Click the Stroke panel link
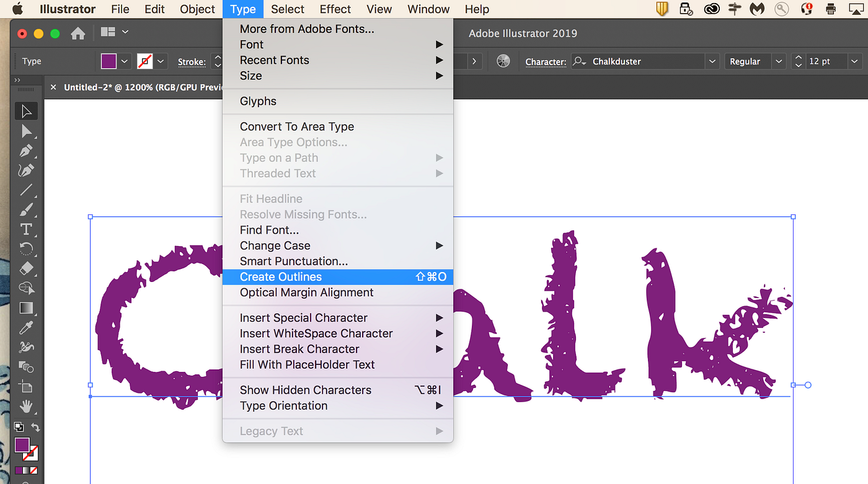The image size is (868, 484). tap(192, 62)
